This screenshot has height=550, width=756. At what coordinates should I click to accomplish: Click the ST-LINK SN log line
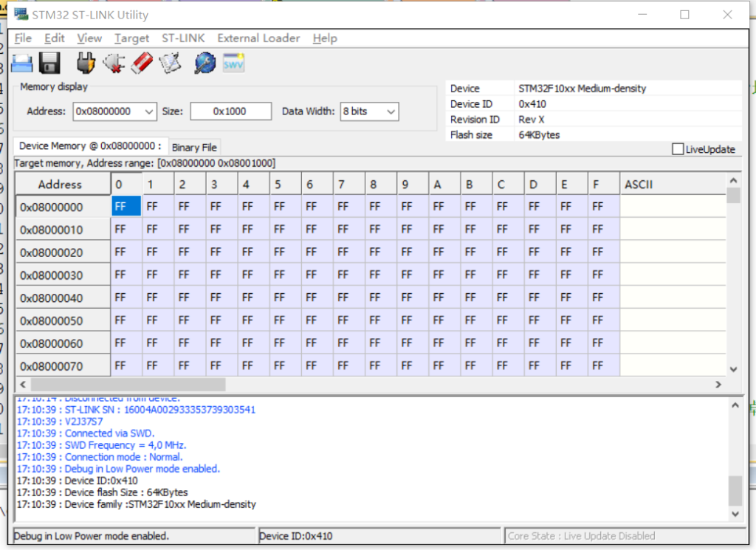tap(137, 410)
